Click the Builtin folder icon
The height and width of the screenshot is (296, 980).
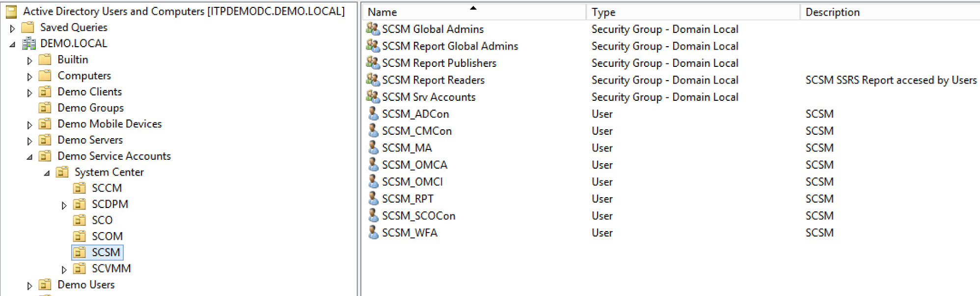[x=45, y=59]
